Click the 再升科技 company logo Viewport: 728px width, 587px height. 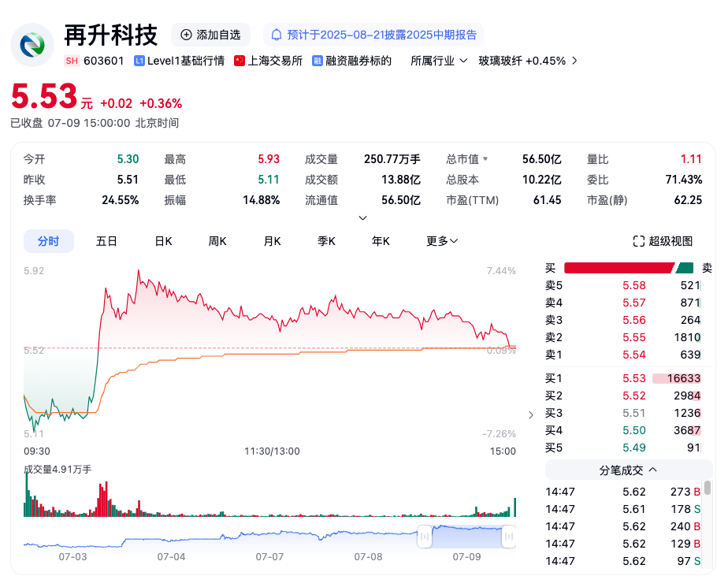point(32,45)
